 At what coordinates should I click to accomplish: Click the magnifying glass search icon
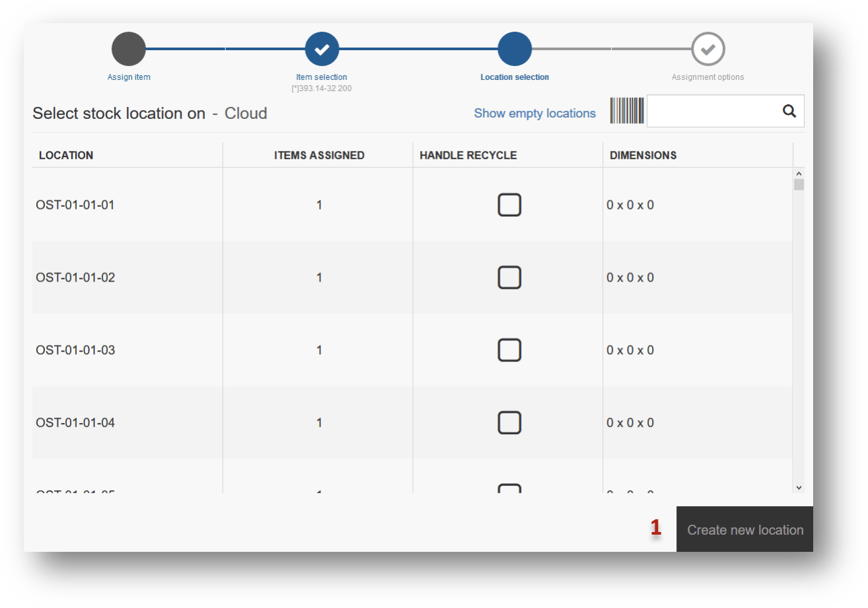coord(789,111)
